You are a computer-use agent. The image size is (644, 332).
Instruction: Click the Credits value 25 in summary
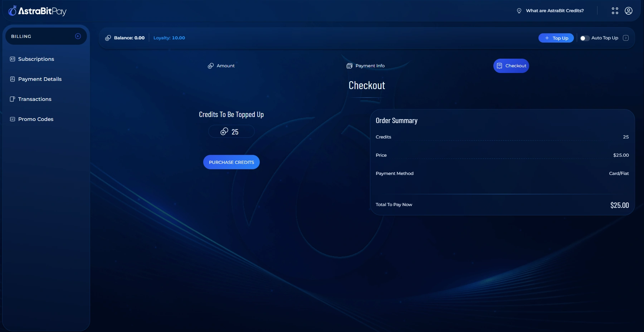click(x=626, y=137)
